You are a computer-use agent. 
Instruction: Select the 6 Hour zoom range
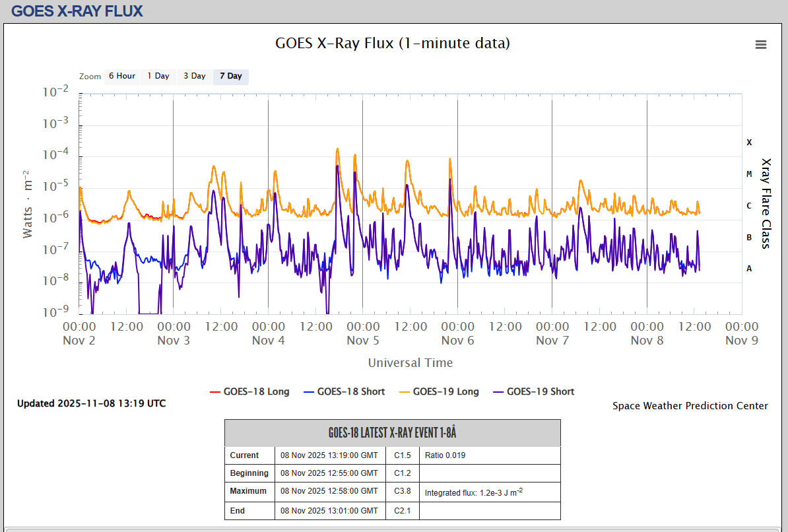coord(122,76)
